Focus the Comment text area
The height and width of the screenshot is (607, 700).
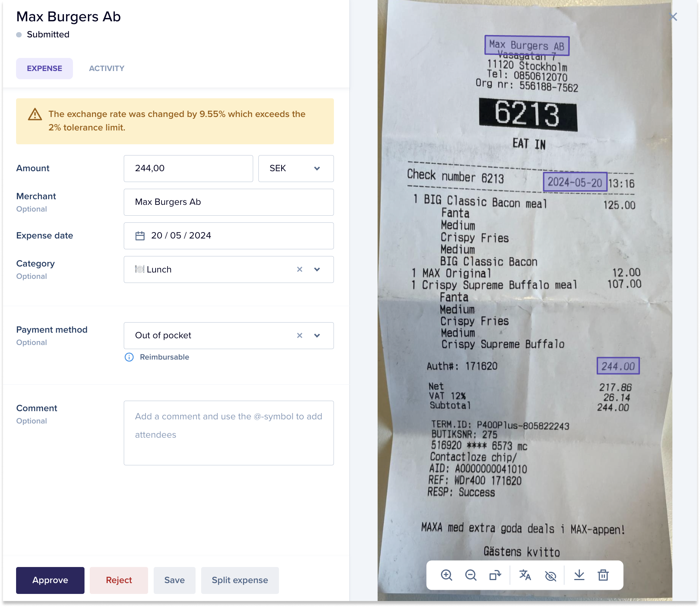coord(229,433)
